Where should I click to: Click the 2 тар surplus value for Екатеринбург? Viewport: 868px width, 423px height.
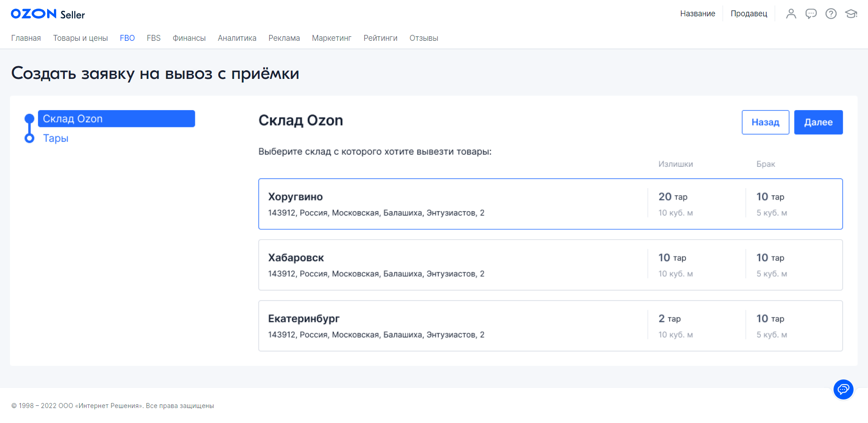[670, 319]
